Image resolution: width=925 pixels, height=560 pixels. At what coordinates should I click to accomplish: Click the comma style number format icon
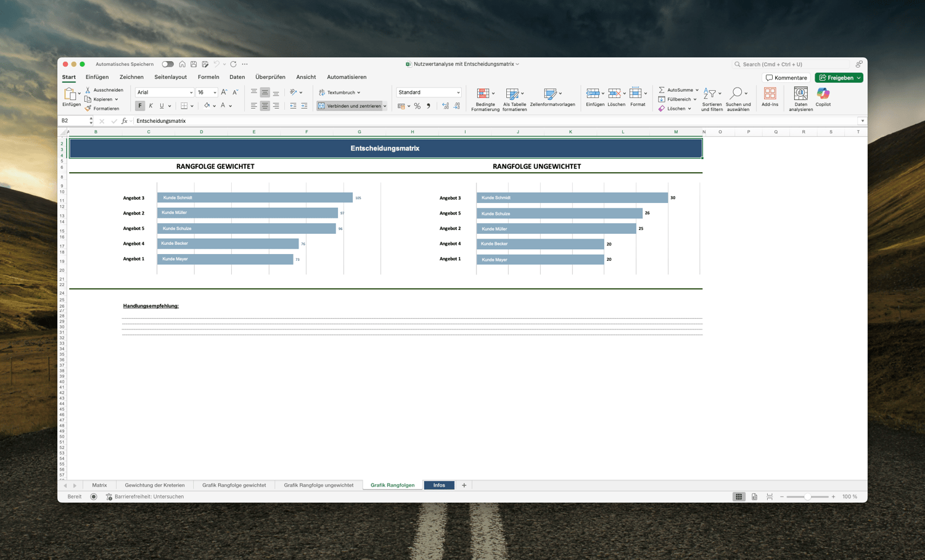coord(429,106)
